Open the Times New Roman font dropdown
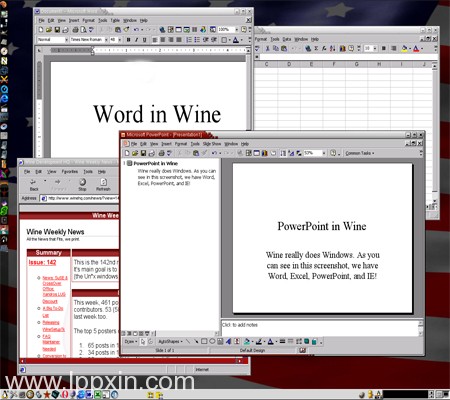The height and width of the screenshot is (400, 450). tap(106, 40)
